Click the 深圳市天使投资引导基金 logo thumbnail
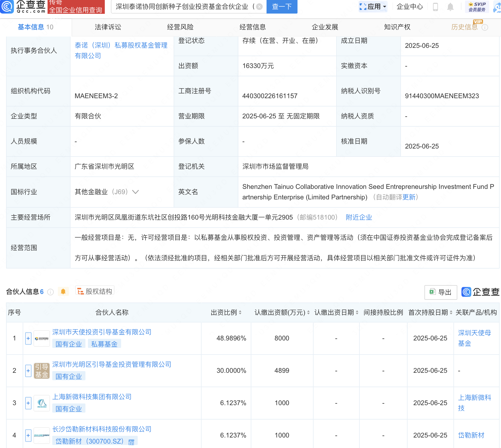Viewport: 501px width, 448px height. [x=42, y=338]
